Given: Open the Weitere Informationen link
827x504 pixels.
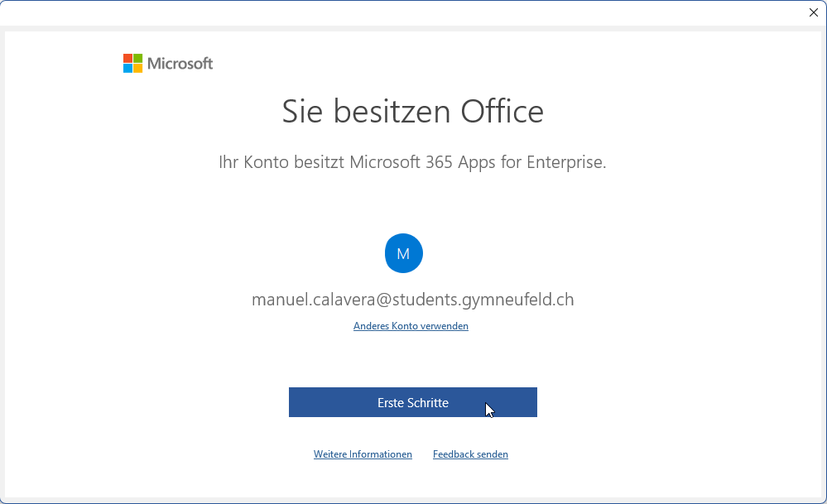Looking at the screenshot, I should tap(363, 454).
